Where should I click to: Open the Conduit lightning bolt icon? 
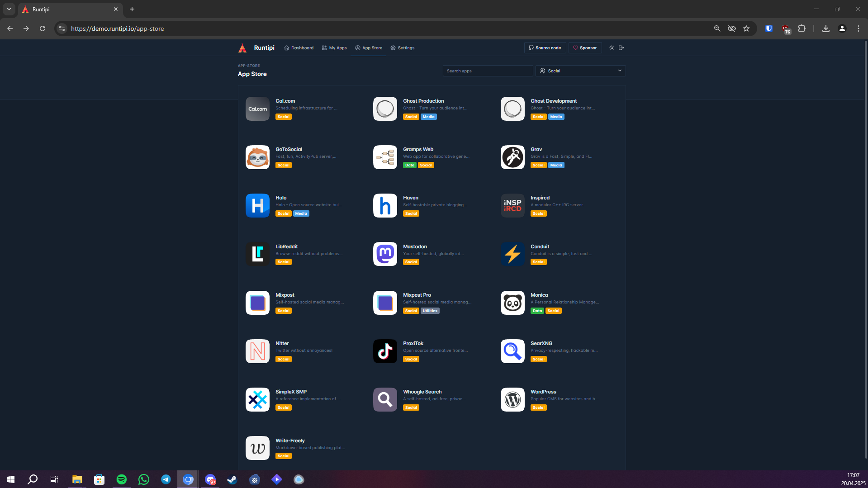point(512,254)
